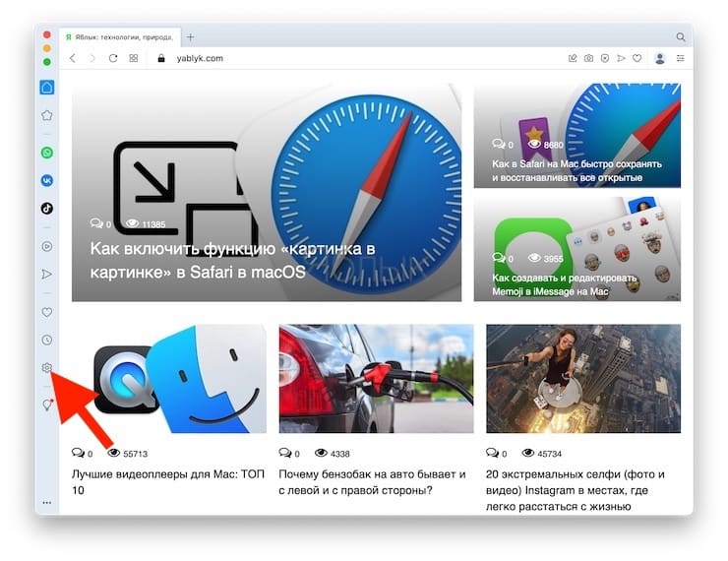728x561 pixels.
Task: Click the 45734 views counter
Action: pyautogui.click(x=542, y=454)
